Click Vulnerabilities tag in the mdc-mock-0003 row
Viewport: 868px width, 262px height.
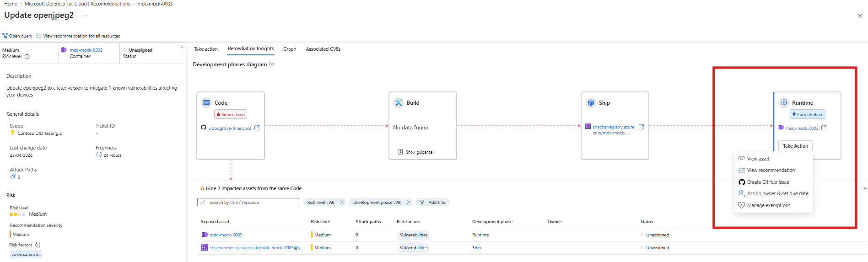tap(414, 235)
